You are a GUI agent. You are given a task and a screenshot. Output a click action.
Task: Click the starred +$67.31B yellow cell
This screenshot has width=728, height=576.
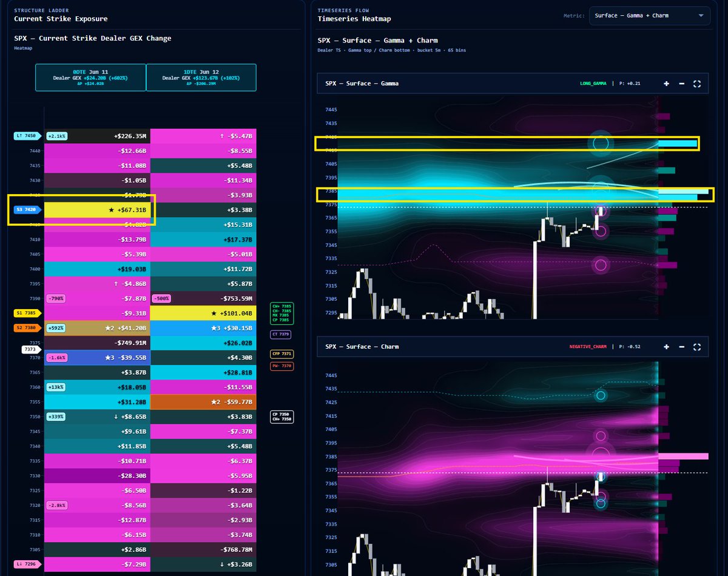[97, 210]
